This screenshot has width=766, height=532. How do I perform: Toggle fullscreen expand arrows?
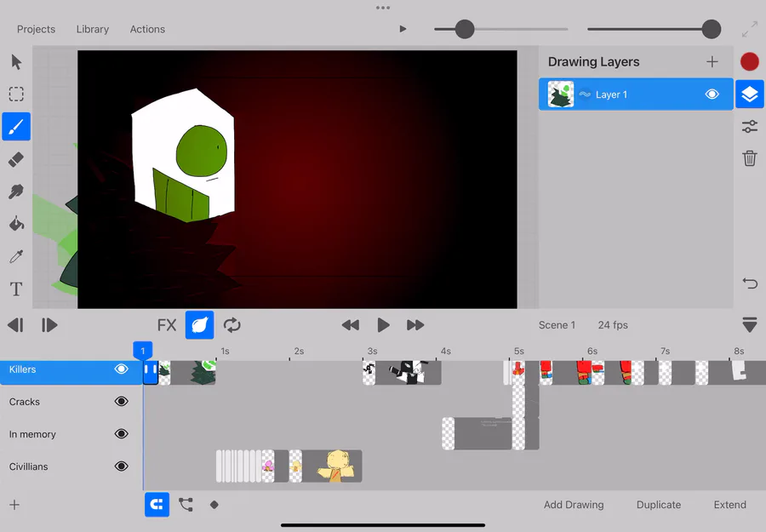pyautogui.click(x=749, y=29)
